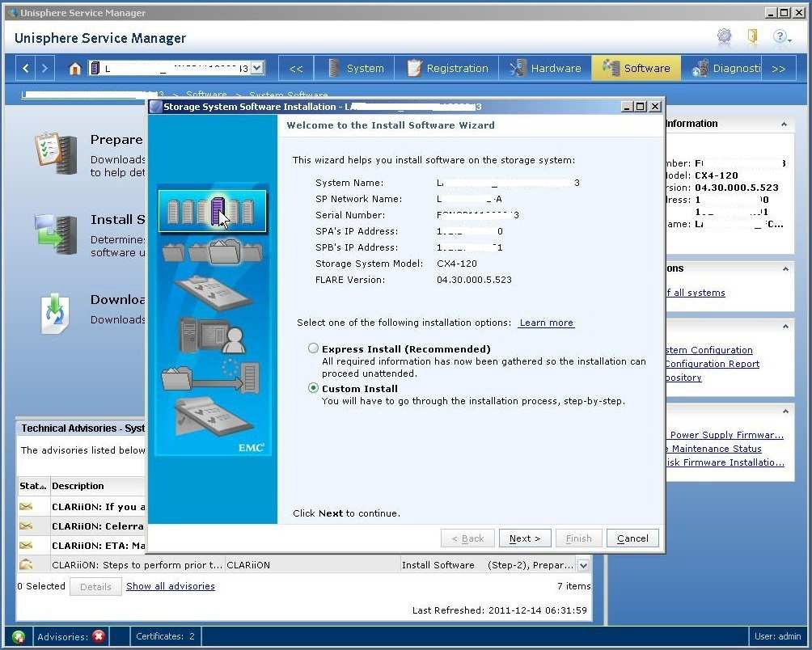Open the Configuration Report link
Image resolution: width=812 pixels, height=650 pixels.
point(713,364)
